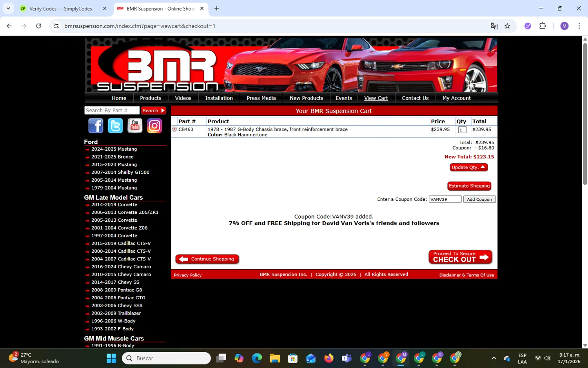Screen dimensions: 588x368
Task: Reload the current page
Action: [38, 26]
